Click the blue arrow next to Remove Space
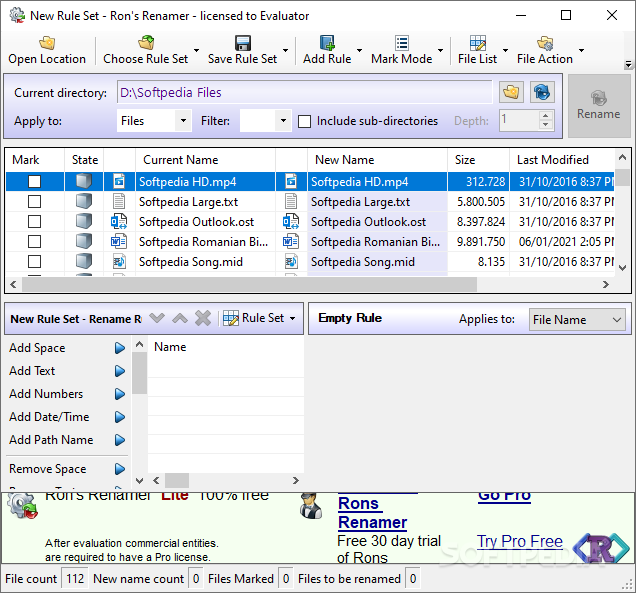The height and width of the screenshot is (593, 636). [120, 469]
